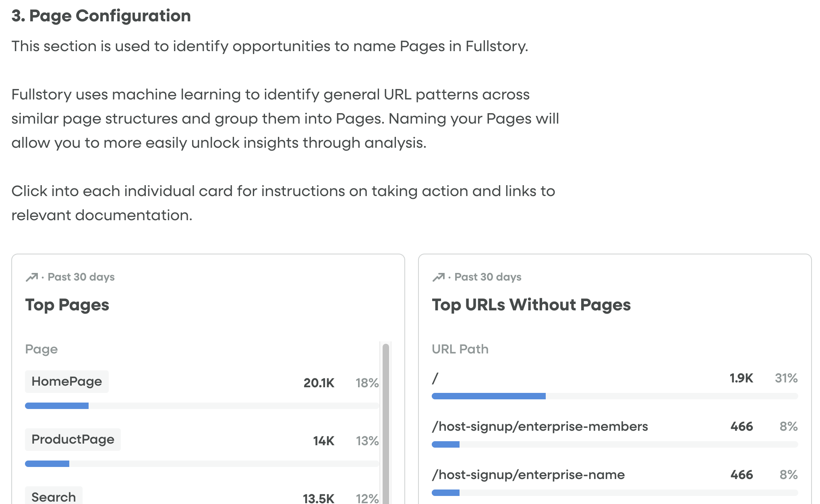
Task: Click the root URL 31% progress bar
Action: pos(489,396)
